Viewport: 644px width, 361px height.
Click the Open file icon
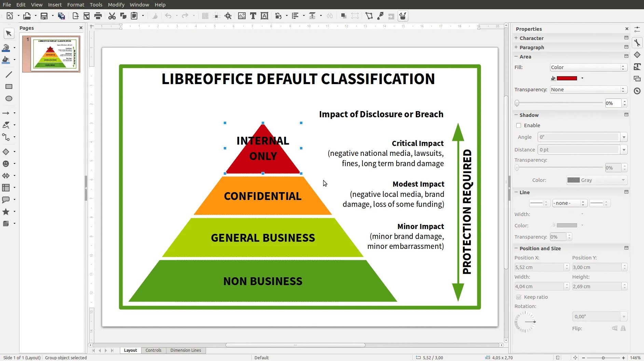(27, 16)
